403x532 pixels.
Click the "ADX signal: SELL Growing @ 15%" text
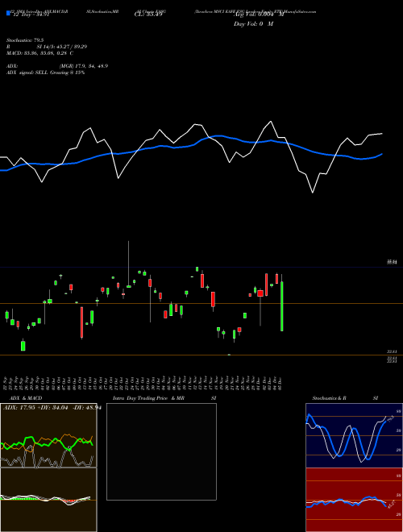coord(45,73)
